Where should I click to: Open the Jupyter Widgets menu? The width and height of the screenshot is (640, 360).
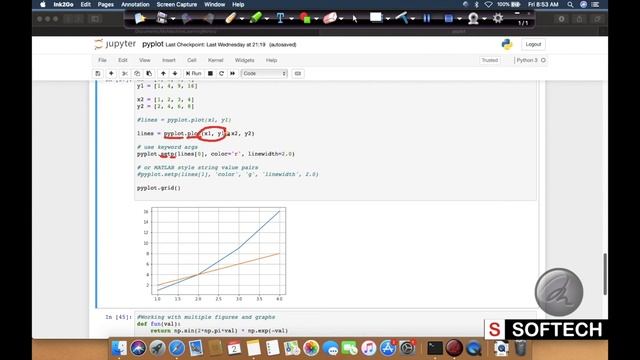(x=244, y=60)
